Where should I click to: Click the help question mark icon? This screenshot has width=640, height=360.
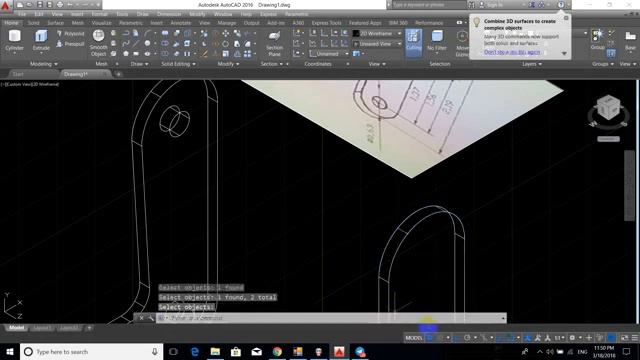point(561,5)
